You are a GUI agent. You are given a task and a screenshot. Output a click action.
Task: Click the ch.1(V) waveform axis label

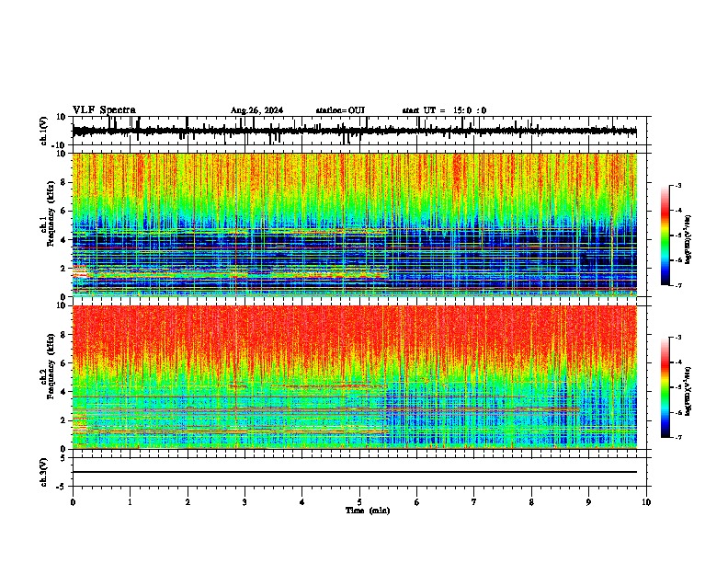(44, 131)
